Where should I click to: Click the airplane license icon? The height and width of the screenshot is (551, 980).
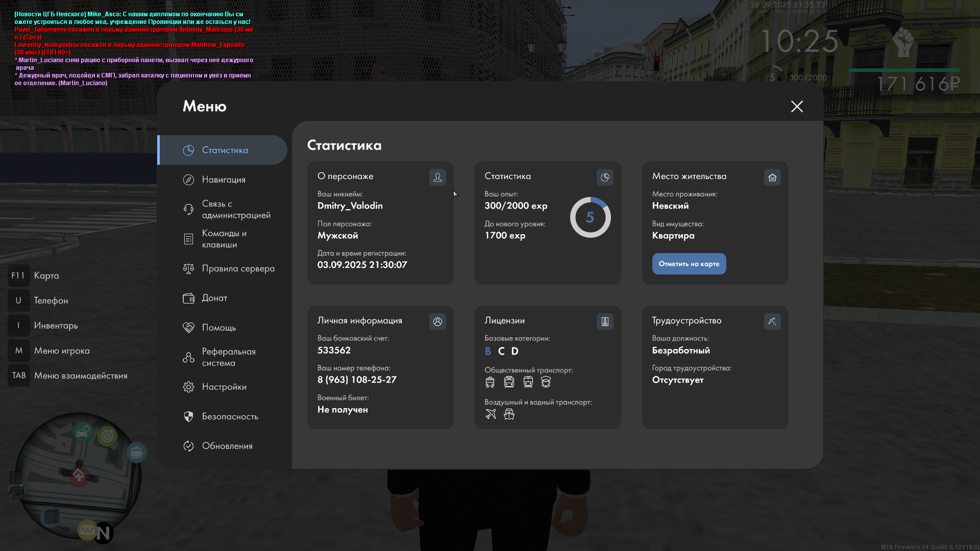click(491, 414)
